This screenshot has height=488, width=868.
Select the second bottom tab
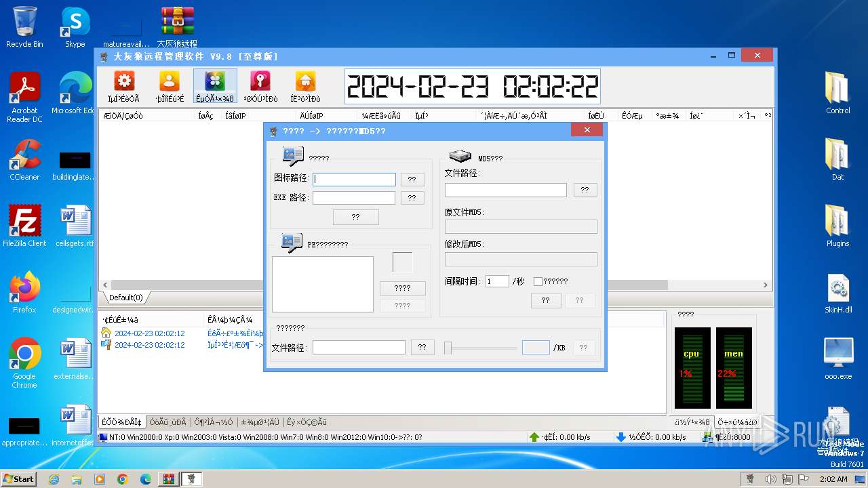coord(167,422)
